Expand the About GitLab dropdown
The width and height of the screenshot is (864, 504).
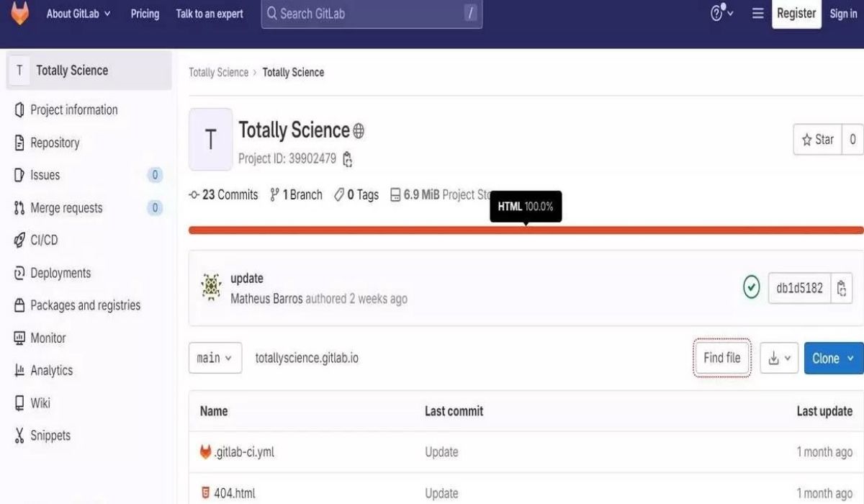[78, 13]
